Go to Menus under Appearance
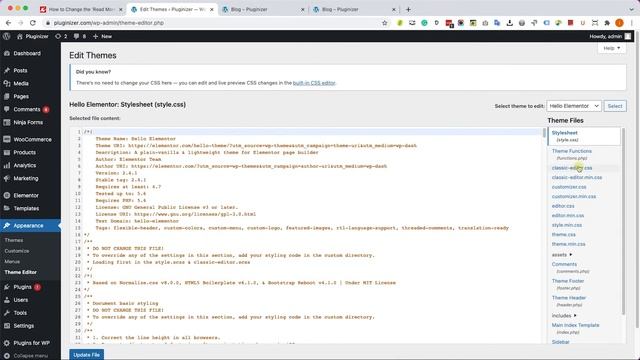The image size is (640, 360). (12, 262)
